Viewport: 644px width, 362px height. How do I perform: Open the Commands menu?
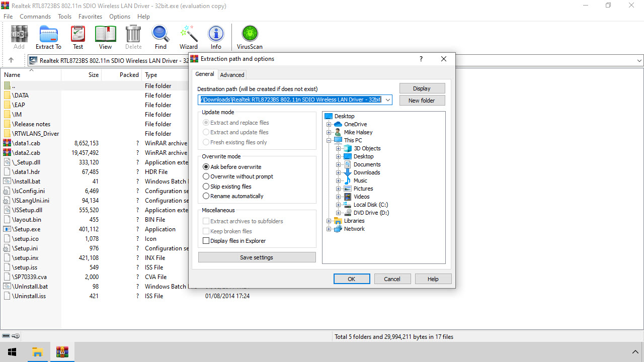coord(35,16)
